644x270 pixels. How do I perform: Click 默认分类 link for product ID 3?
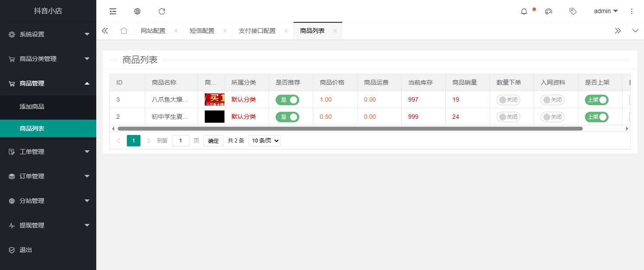[x=244, y=100]
